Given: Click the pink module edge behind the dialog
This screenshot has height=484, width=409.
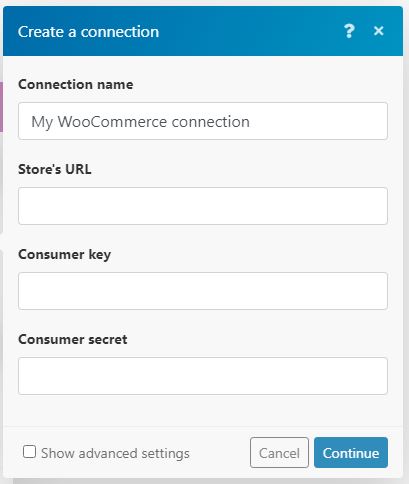Looking at the screenshot, I should (1, 107).
